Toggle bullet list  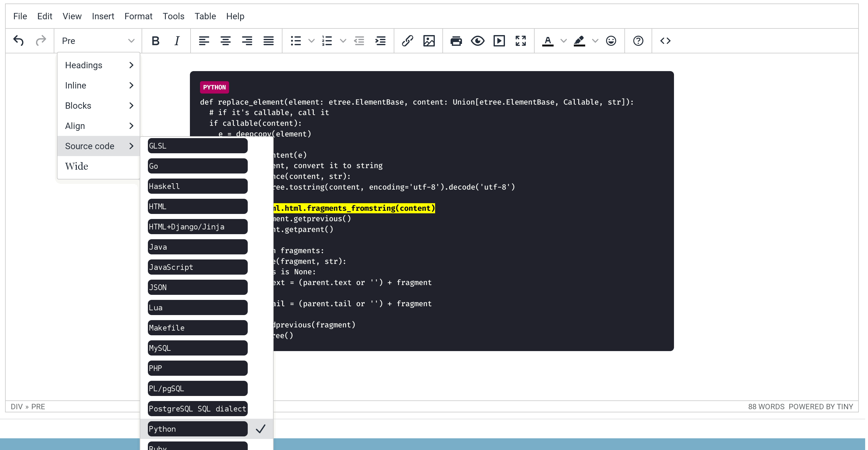click(x=295, y=41)
